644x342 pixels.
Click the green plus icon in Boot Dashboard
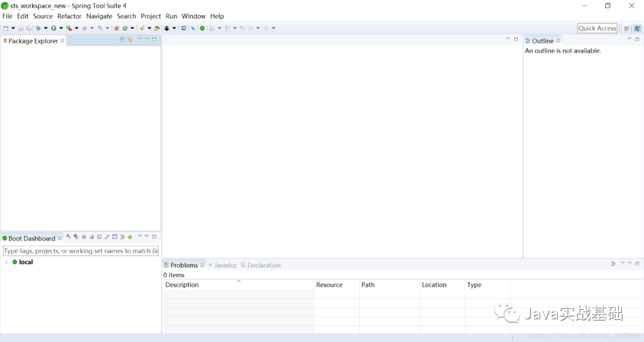[130, 237]
